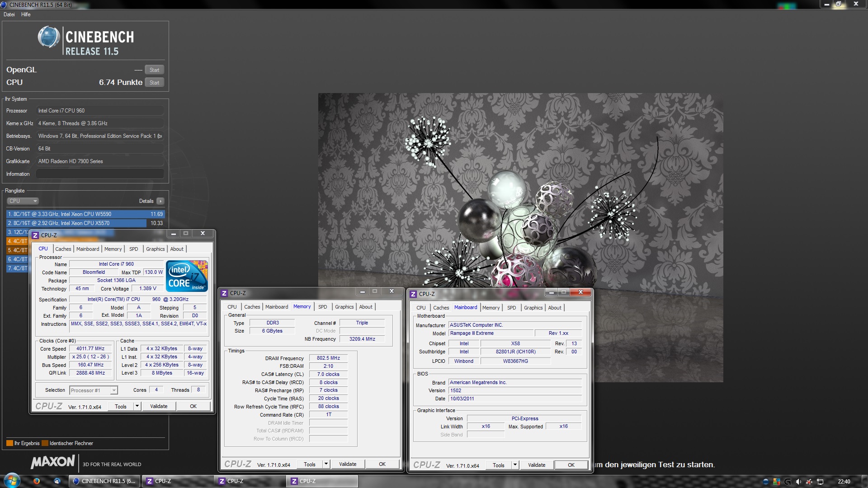Screen dimensions: 868x488
Task: Click the Details arrow button in Rangliste
Action: [x=160, y=201]
